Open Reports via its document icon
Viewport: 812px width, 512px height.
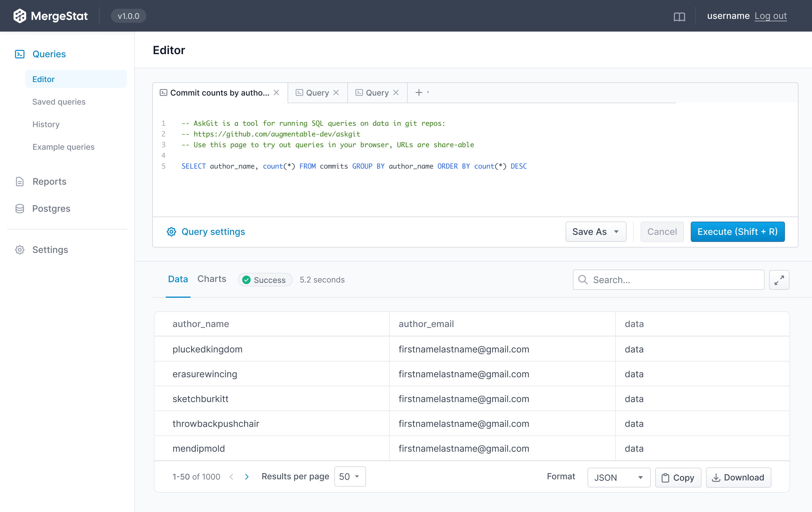point(19,182)
